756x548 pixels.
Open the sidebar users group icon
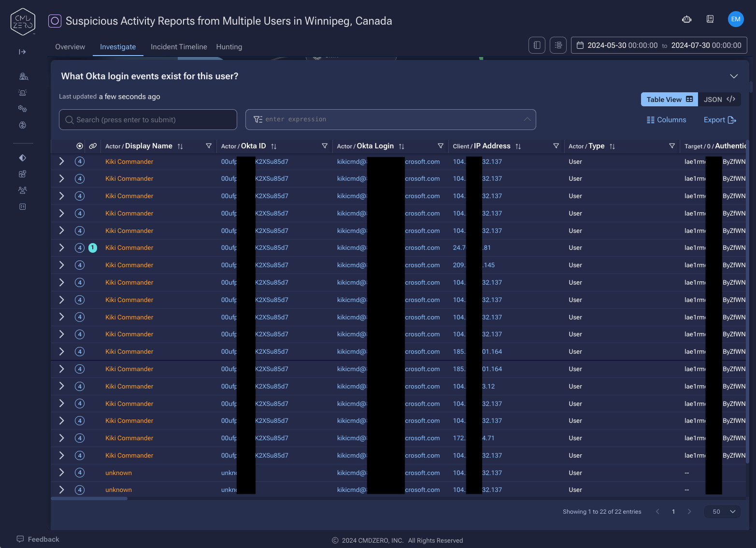pyautogui.click(x=22, y=190)
